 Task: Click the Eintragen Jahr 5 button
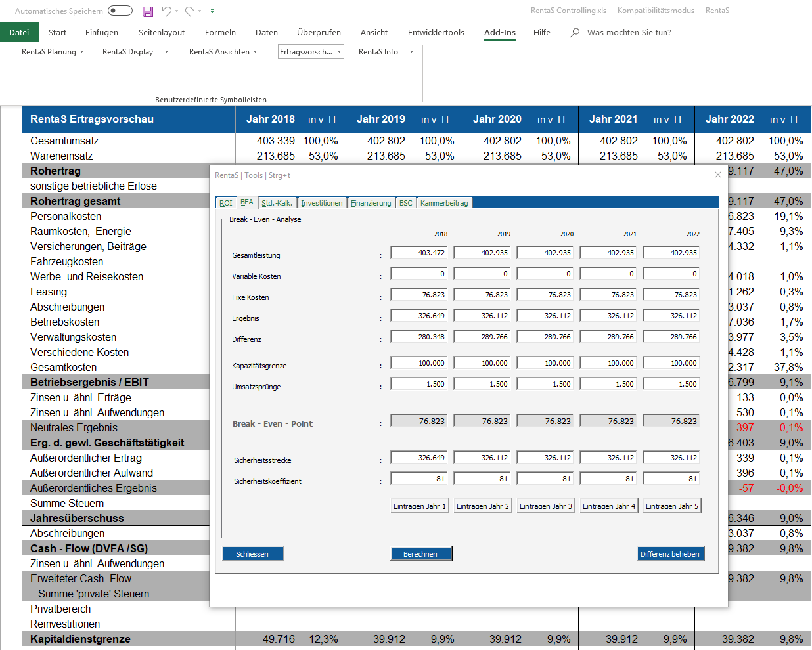[672, 506]
